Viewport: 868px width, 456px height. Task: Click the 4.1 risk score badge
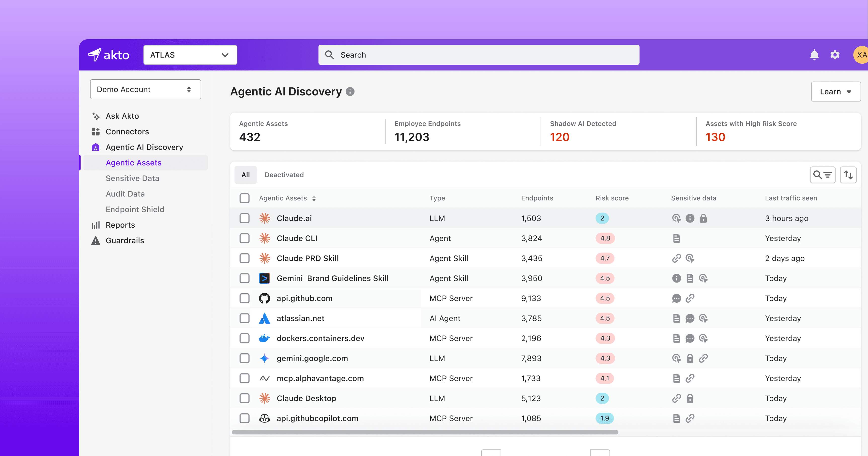tap(605, 378)
